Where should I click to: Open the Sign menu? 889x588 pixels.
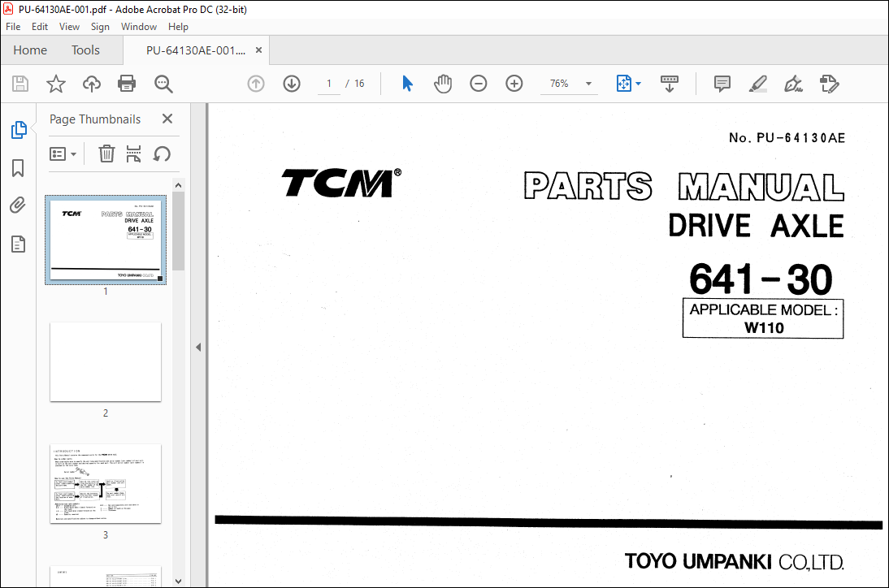(x=100, y=27)
